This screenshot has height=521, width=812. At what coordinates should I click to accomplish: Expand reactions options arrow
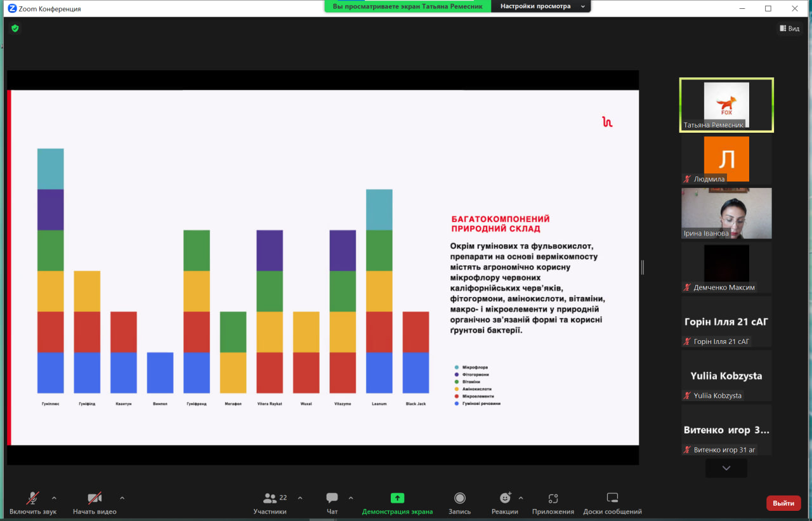(x=521, y=498)
